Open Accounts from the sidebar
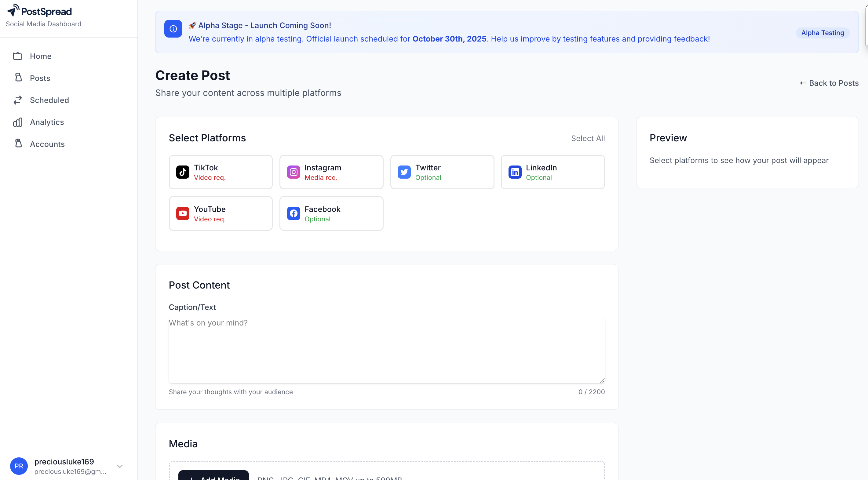The image size is (868, 480). coord(47,144)
